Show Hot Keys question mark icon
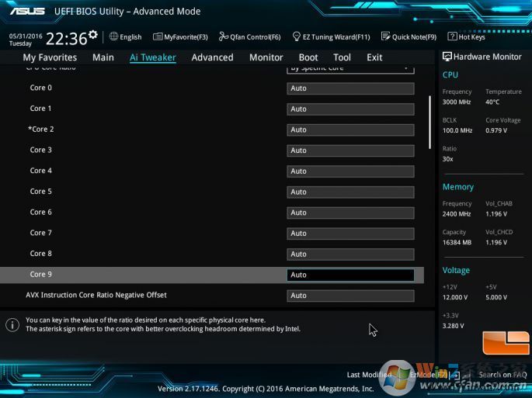Screen dimensions: 532x398 (453, 36)
